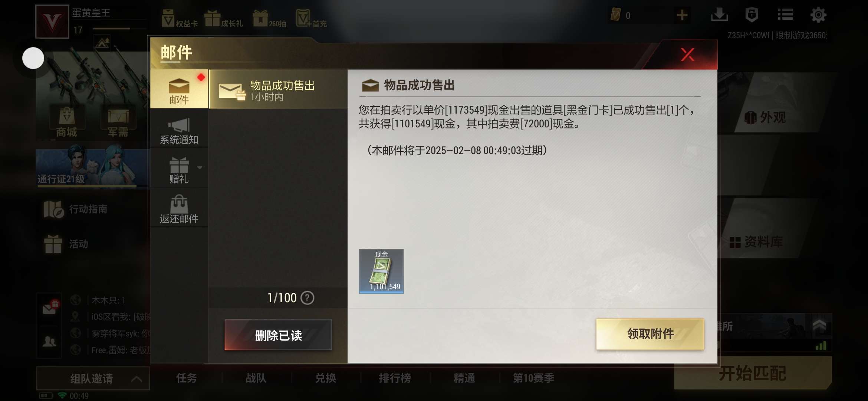Open 系统通知 megaphone category

click(x=179, y=131)
